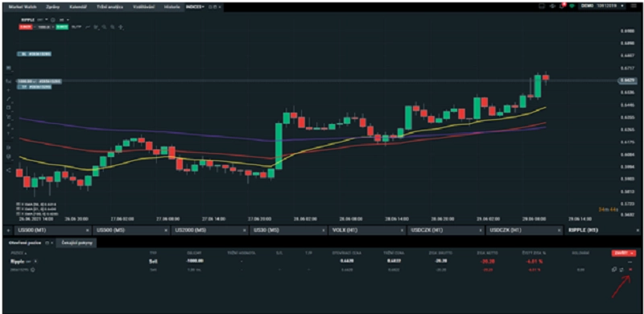Open the Historie tab
This screenshot has width=644, height=314.
click(171, 7)
